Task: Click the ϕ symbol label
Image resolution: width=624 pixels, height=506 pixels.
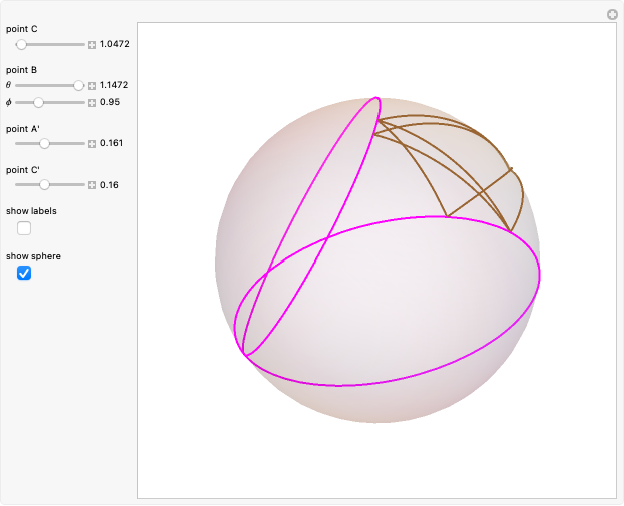Action: (8, 103)
